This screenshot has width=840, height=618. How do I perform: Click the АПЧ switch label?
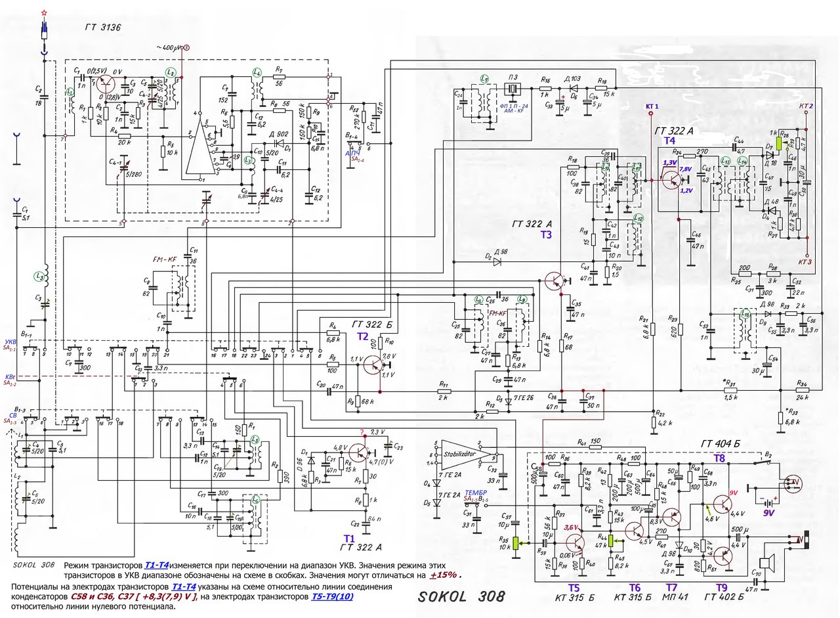coord(351,152)
